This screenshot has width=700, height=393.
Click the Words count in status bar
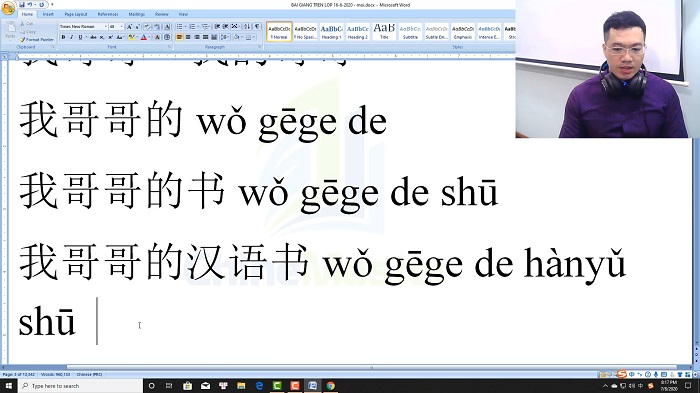[55, 374]
